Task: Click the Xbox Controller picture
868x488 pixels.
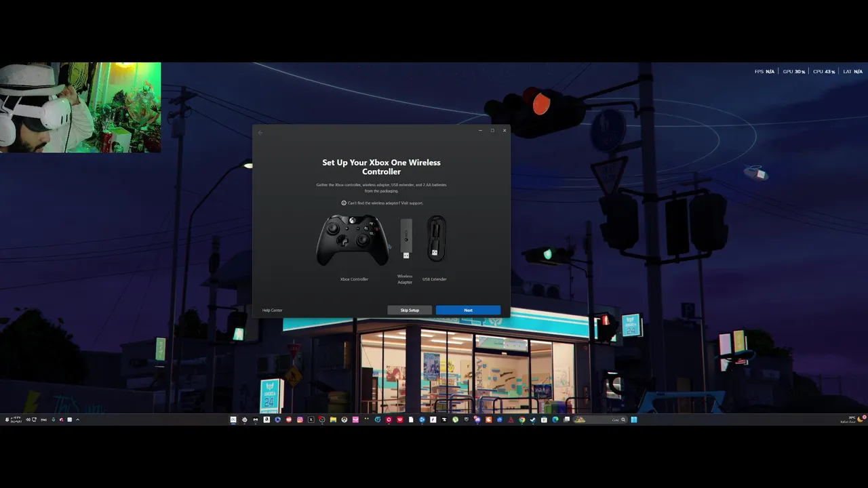Action: (x=353, y=241)
